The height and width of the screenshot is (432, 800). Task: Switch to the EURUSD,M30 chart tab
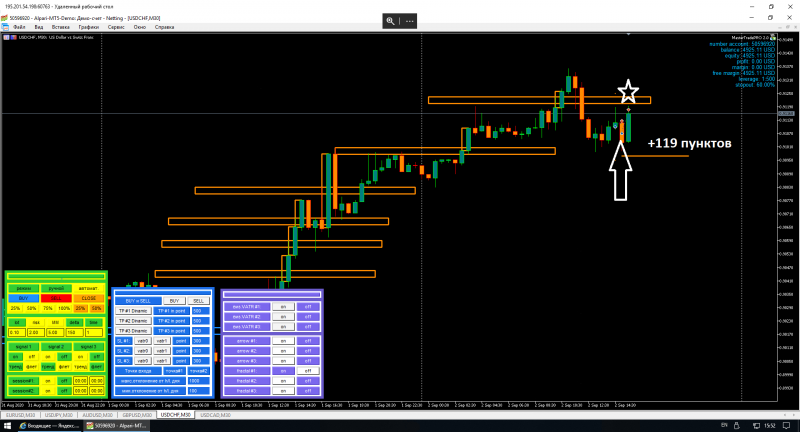20,415
